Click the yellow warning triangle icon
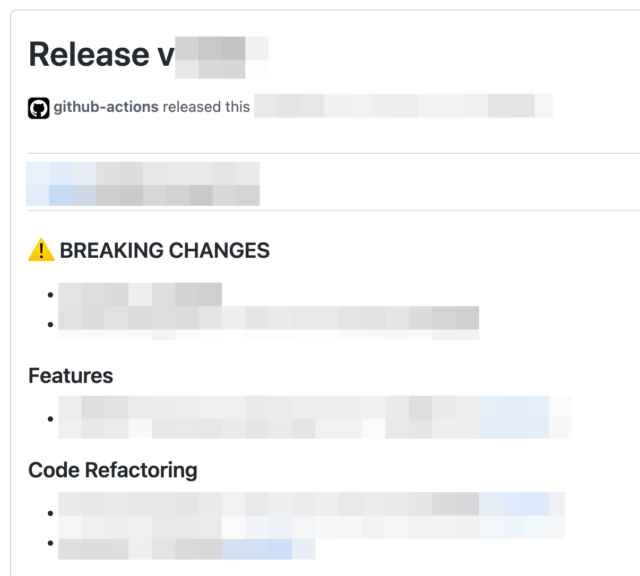 coord(41,250)
